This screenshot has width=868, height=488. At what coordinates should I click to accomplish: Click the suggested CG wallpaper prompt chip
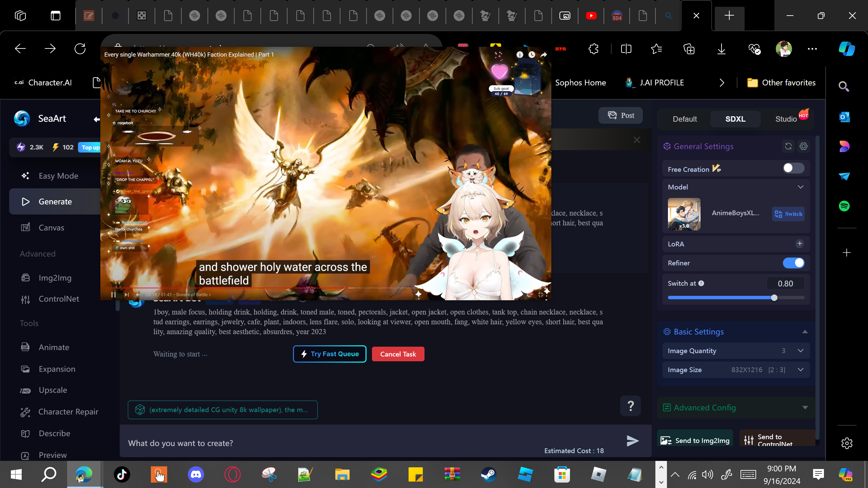pyautogui.click(x=222, y=410)
